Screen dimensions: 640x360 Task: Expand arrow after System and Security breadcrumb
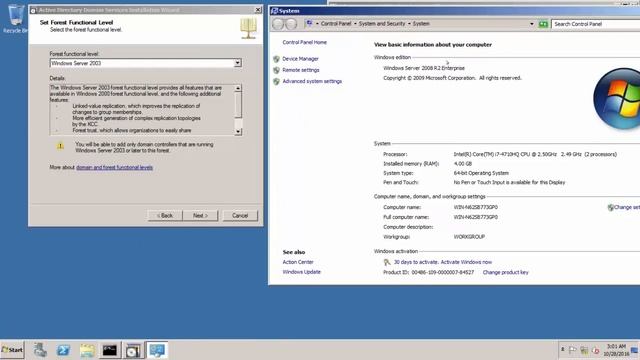pyautogui.click(x=409, y=24)
